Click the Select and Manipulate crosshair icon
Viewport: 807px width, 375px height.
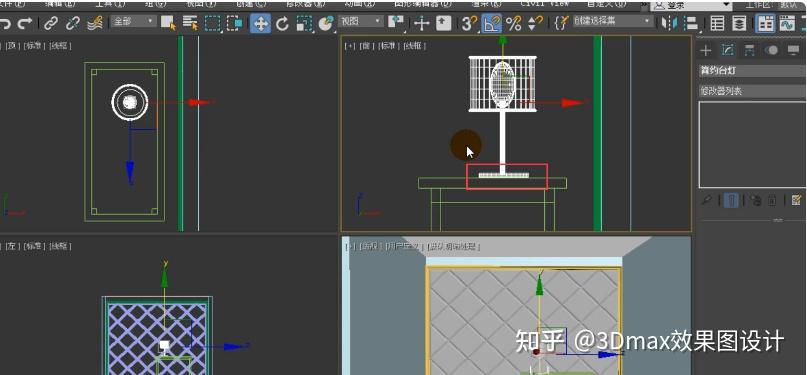click(422, 23)
